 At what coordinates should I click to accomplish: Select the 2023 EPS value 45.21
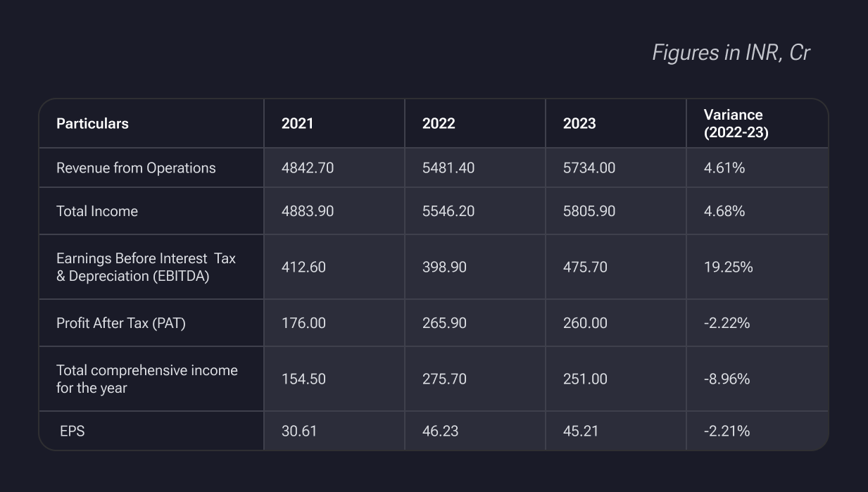[581, 431]
